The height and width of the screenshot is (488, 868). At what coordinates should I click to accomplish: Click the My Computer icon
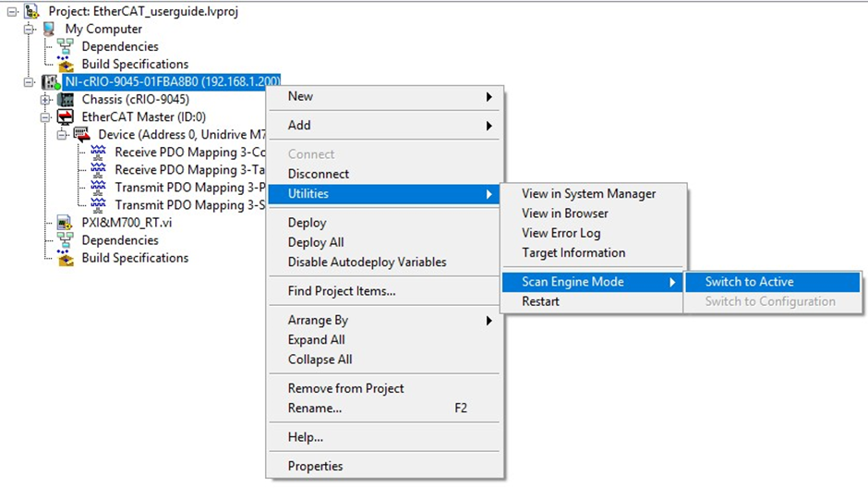tap(49, 29)
